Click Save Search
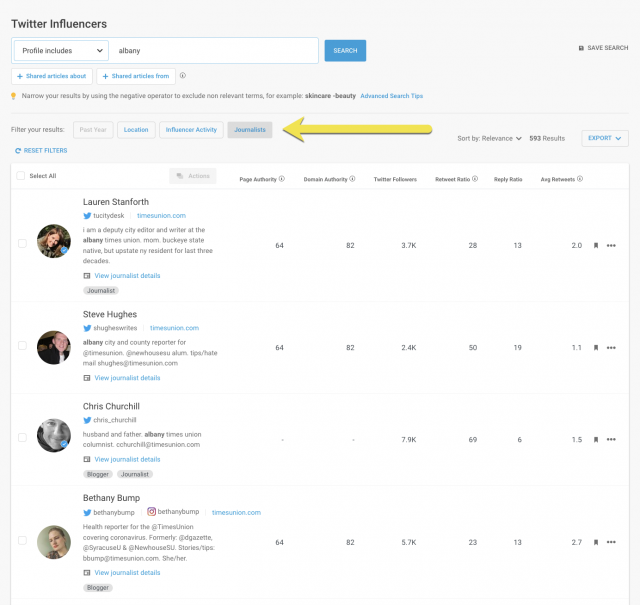This screenshot has width=640, height=605. click(604, 48)
